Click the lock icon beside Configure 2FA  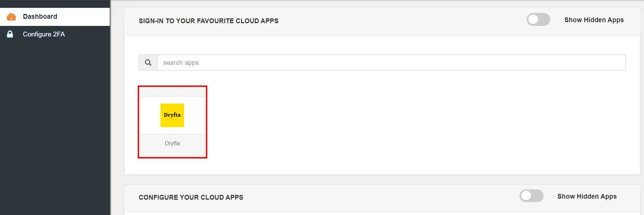point(10,34)
